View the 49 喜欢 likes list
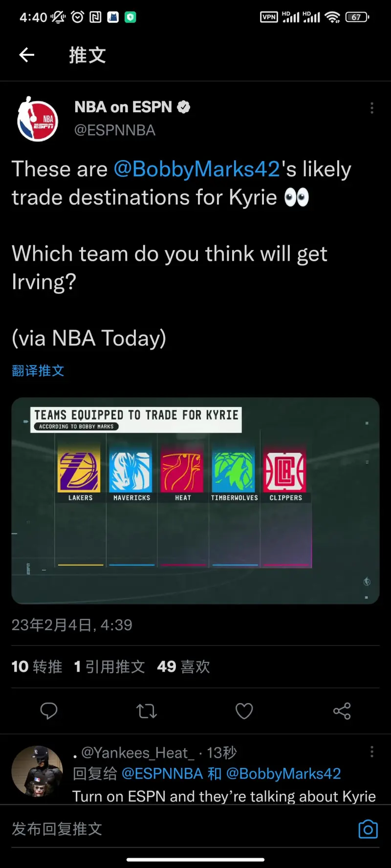 pos(184,666)
